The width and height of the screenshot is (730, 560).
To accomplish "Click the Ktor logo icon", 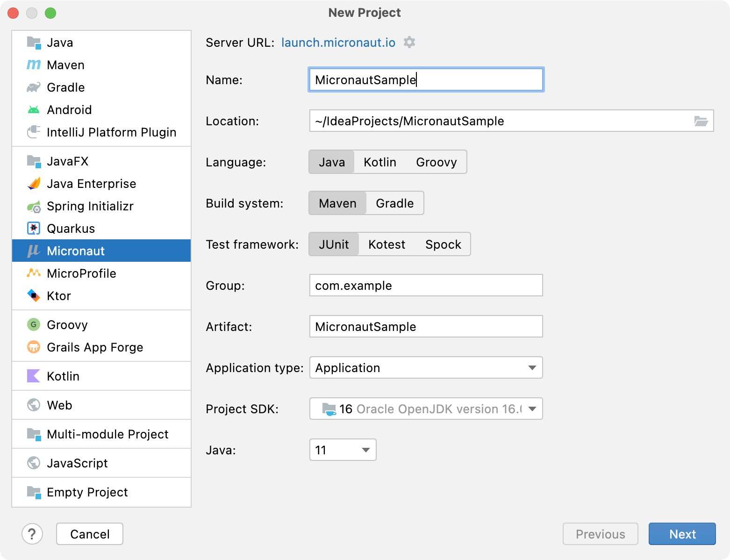I will (34, 295).
